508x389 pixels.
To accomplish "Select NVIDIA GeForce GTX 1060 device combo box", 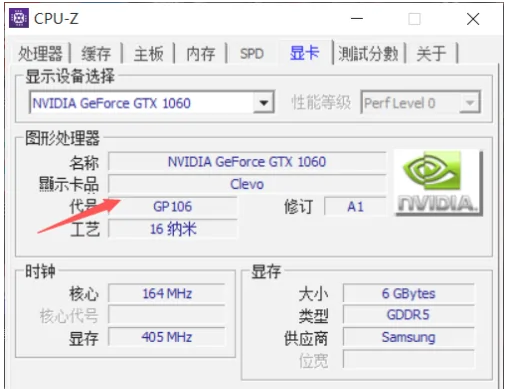I will tap(152, 103).
